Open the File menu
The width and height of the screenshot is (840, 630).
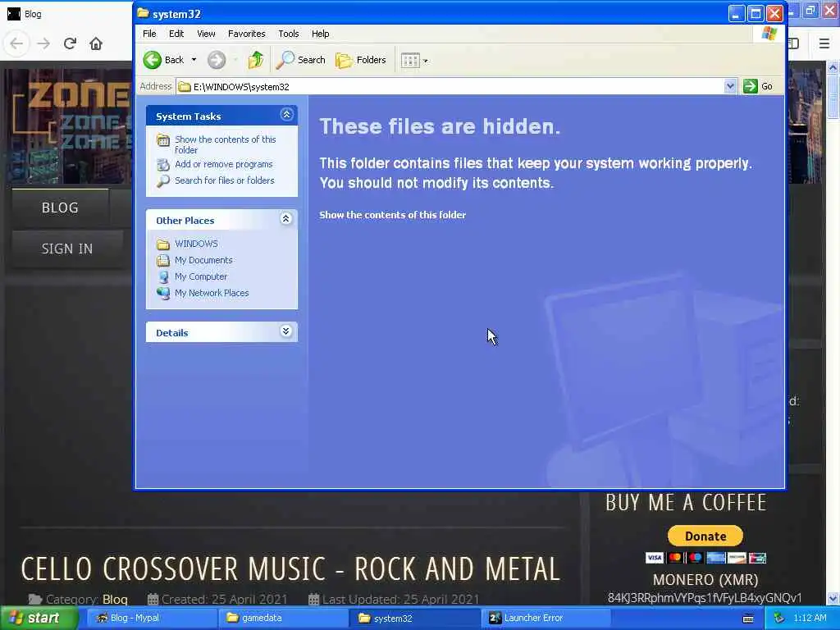149,34
